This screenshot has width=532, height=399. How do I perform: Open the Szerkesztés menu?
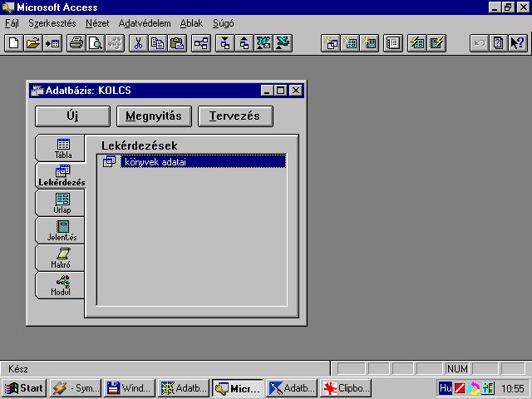(x=52, y=23)
